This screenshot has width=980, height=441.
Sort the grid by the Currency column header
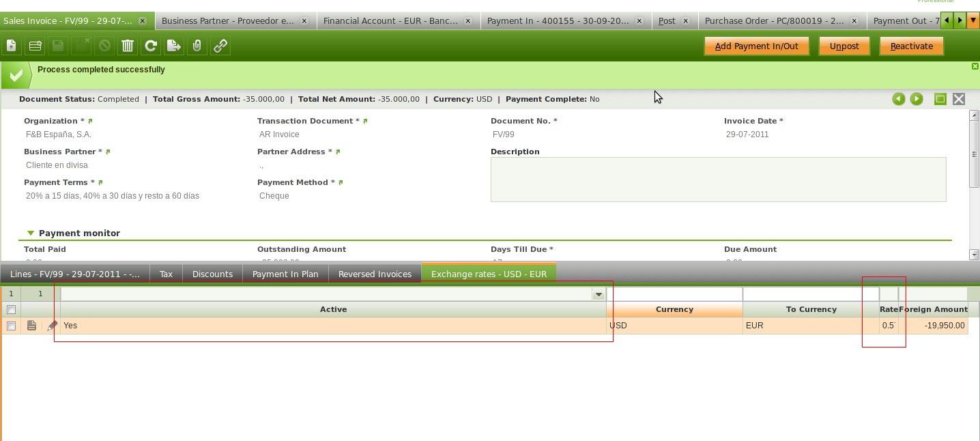(x=674, y=309)
